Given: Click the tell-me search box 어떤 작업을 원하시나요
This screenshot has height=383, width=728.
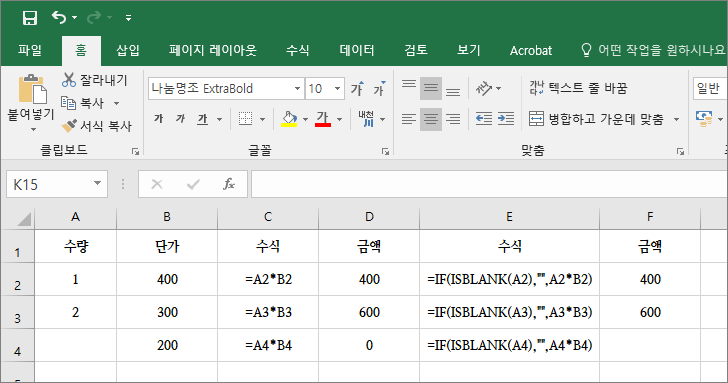Looking at the screenshot, I should [655, 50].
